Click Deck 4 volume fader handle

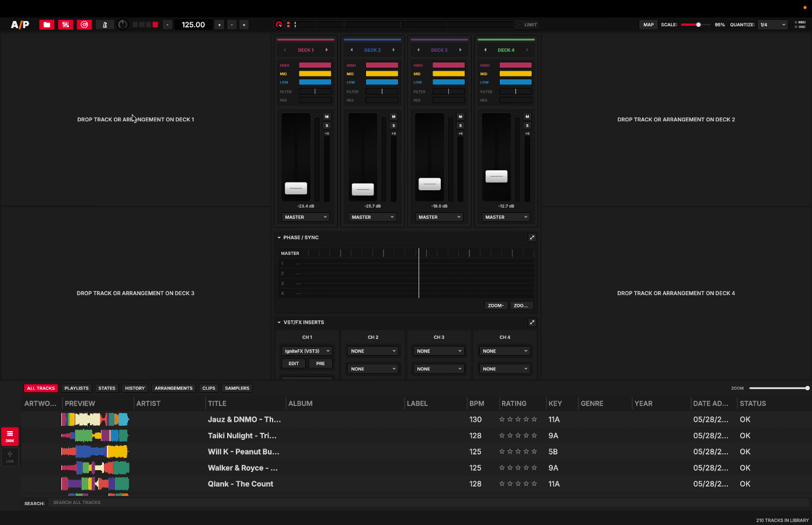coord(496,176)
